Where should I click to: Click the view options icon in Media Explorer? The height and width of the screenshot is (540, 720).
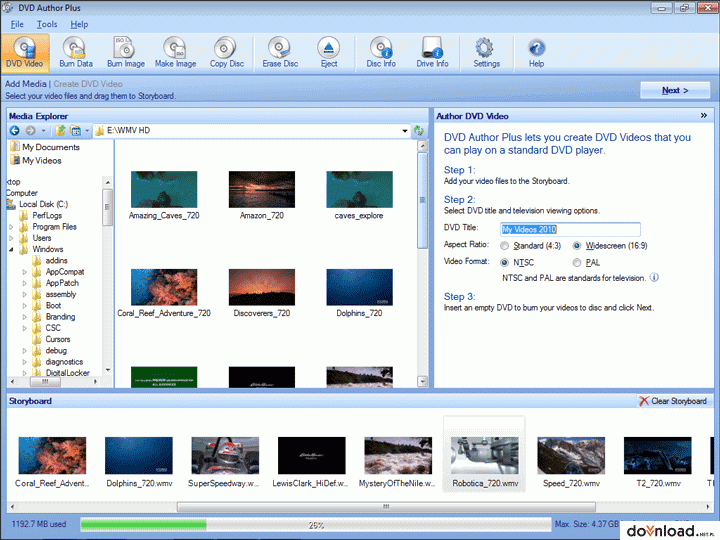click(x=76, y=131)
